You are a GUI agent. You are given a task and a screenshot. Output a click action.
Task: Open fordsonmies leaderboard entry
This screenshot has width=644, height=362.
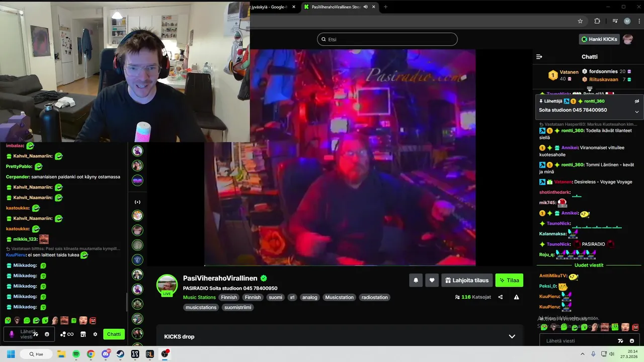(x=606, y=71)
